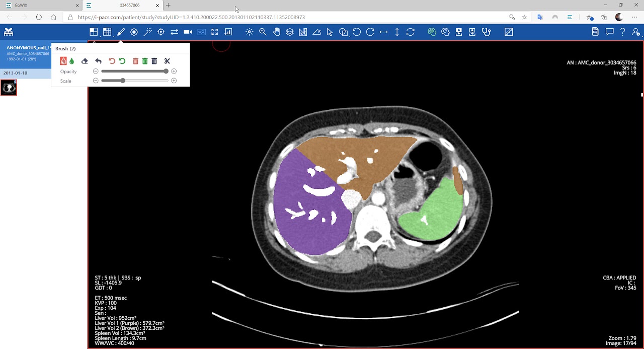Decrease scale with the minus button
Screen dimensions: 644x349
coord(96,81)
